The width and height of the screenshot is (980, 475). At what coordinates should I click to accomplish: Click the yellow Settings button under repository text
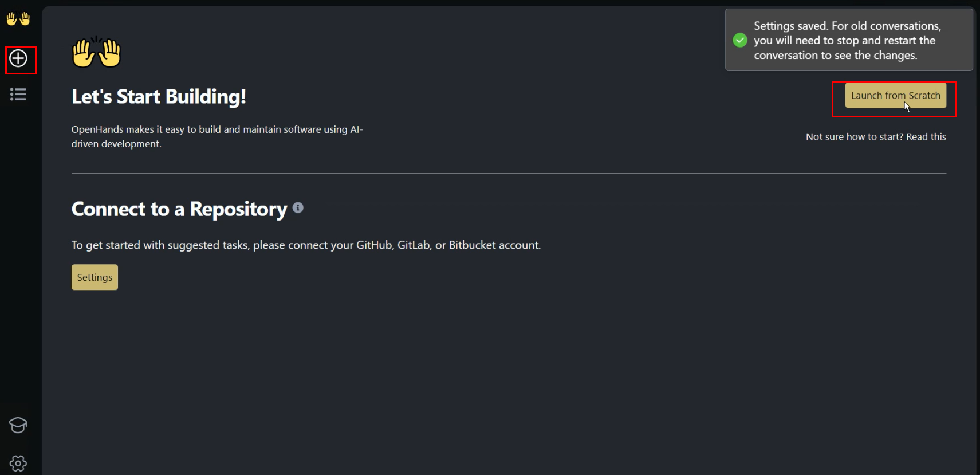coord(95,277)
